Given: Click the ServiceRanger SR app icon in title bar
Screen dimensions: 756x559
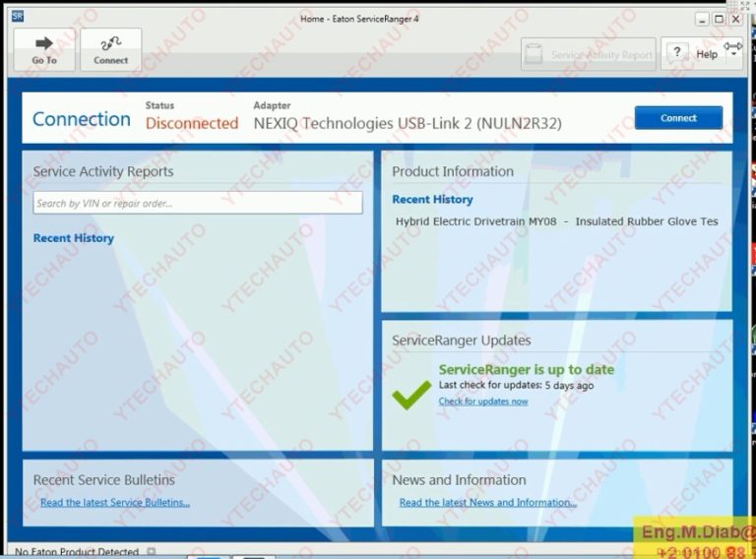Looking at the screenshot, I should 18,16.
